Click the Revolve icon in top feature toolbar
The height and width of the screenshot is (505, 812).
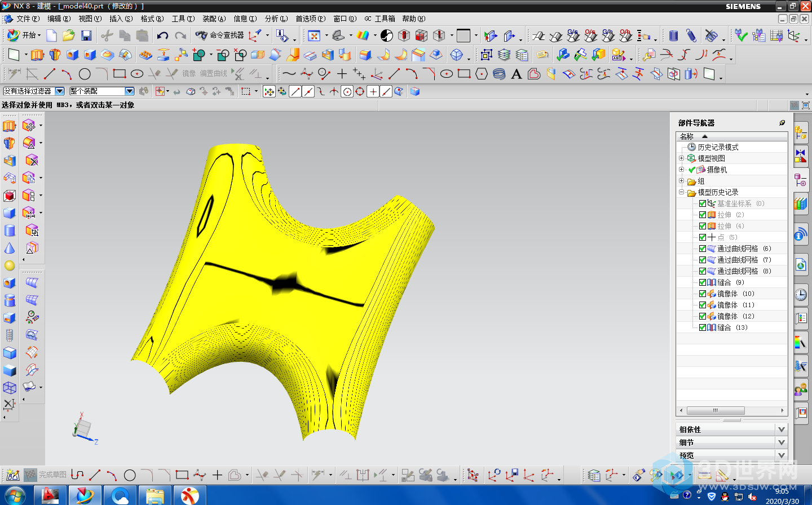point(55,55)
